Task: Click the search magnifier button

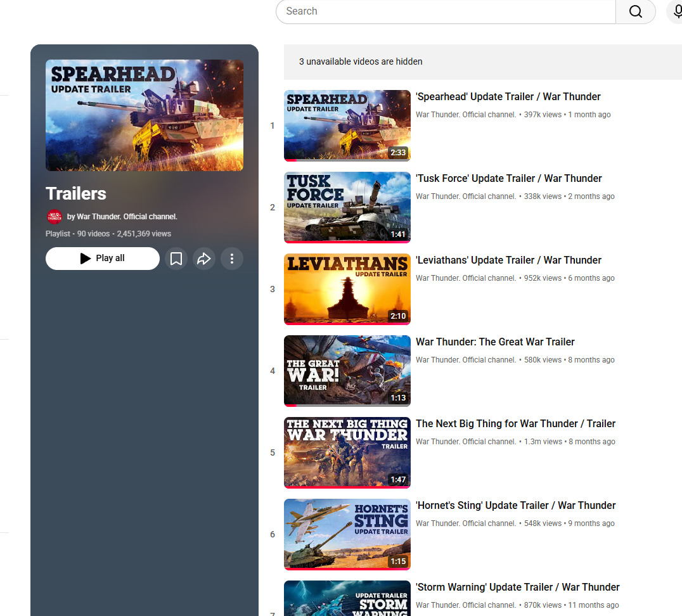Action: 635,11
